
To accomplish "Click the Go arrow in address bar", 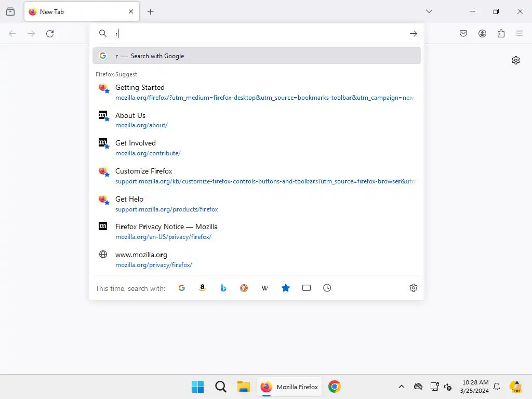I will point(413,34).
